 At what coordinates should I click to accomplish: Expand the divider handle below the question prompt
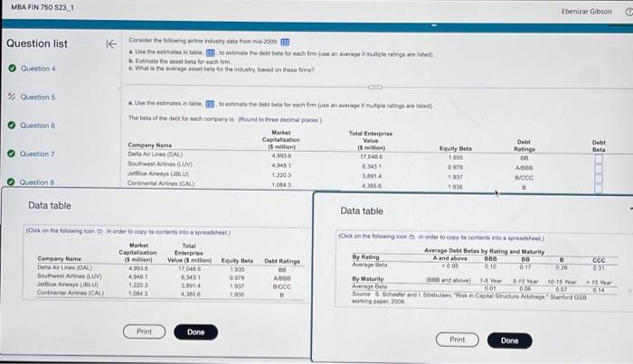coord(375,87)
